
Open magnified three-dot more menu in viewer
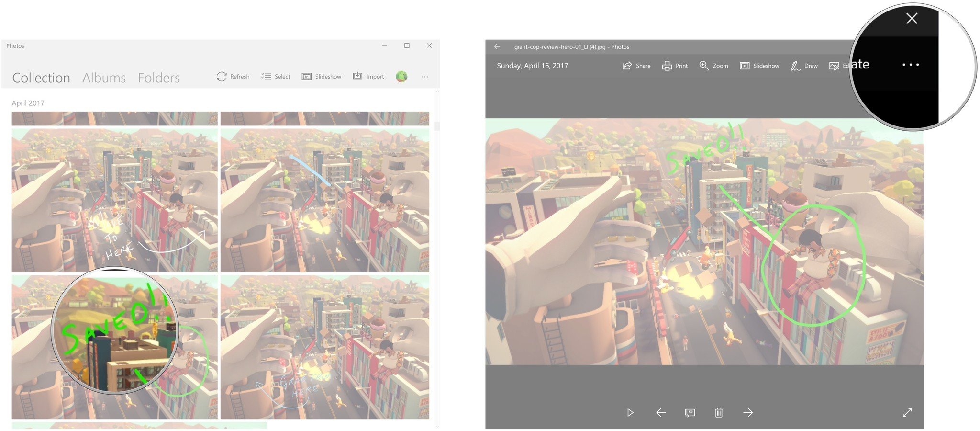(911, 65)
